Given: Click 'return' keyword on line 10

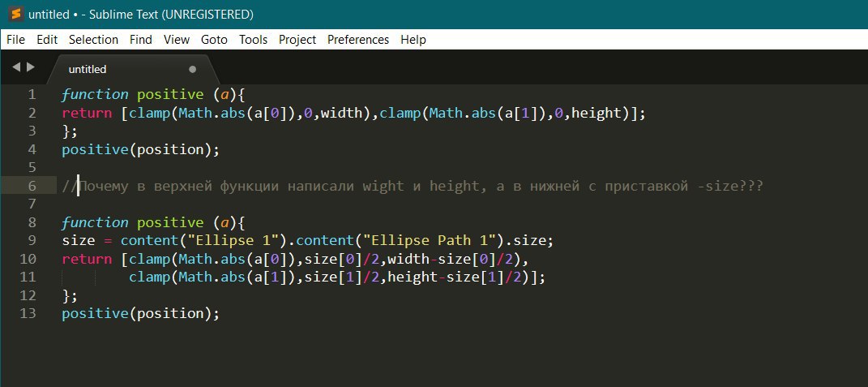Looking at the screenshot, I should coord(87,259).
